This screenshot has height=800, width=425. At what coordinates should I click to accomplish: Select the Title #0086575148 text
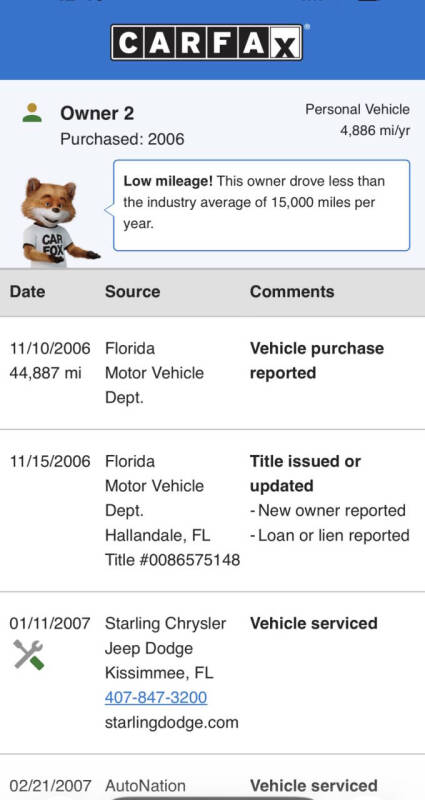coord(172,560)
